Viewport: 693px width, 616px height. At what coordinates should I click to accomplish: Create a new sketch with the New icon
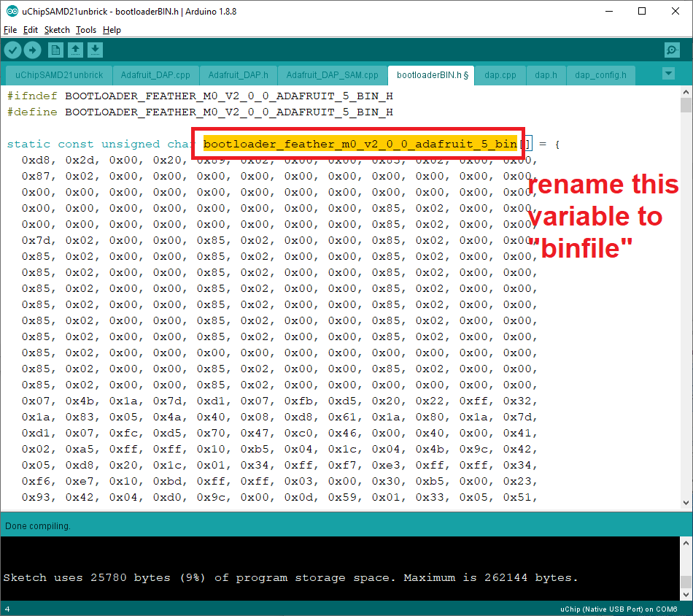(x=55, y=50)
